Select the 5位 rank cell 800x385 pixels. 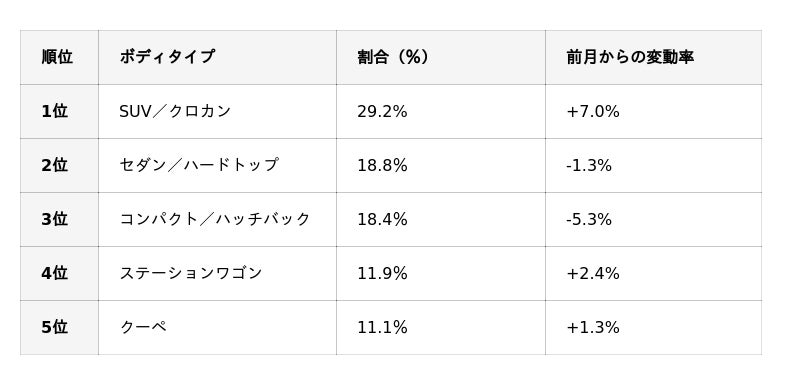click(x=59, y=327)
